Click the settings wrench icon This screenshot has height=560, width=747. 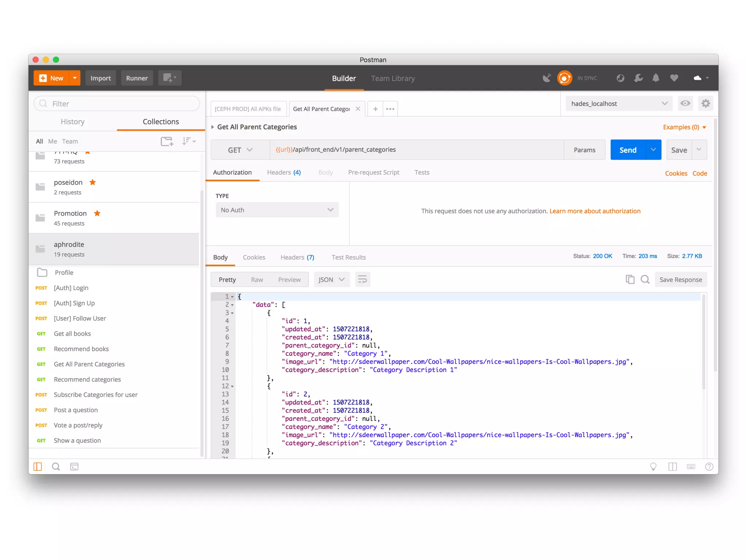[x=638, y=78]
